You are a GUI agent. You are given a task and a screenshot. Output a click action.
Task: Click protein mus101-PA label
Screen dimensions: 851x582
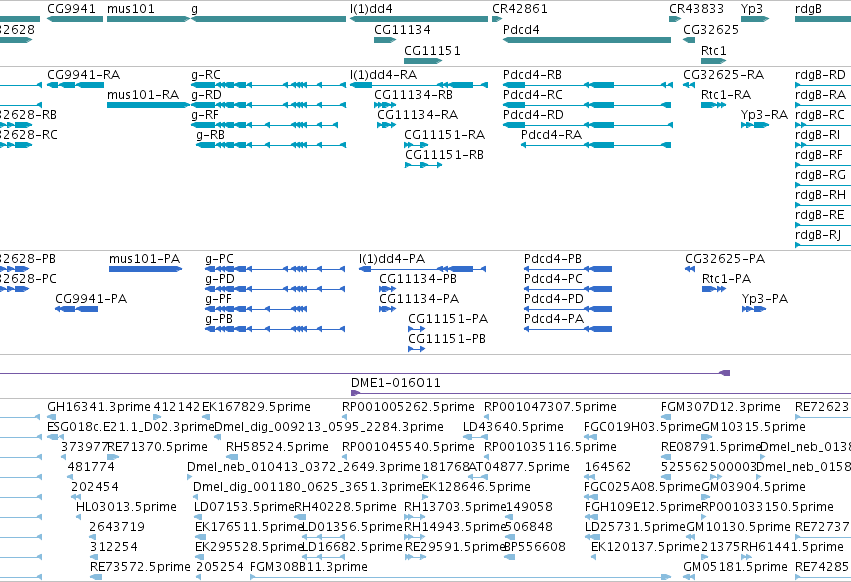point(144,258)
